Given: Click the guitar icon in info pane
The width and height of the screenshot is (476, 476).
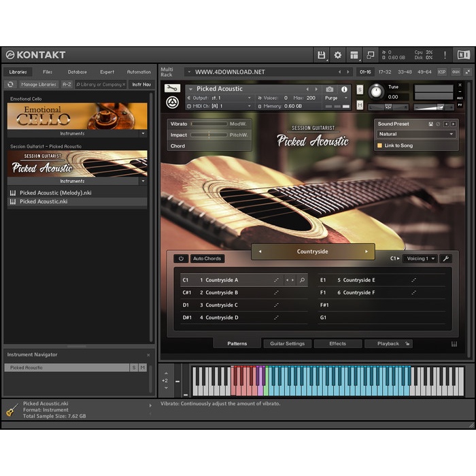Looking at the screenshot, I should tap(12, 410).
